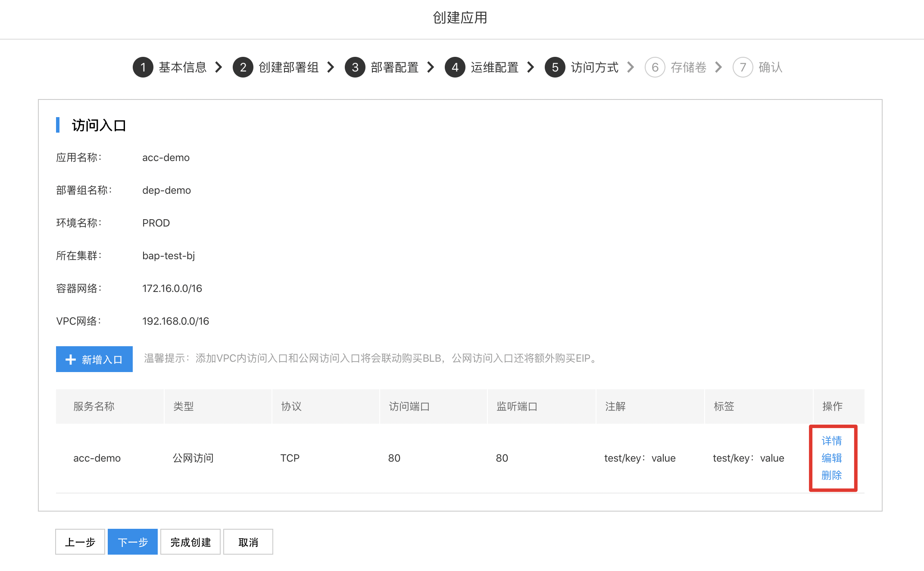Viewport: 924px width, 571px height.
Task: Click the TCP protocol cell
Action: pyautogui.click(x=290, y=458)
